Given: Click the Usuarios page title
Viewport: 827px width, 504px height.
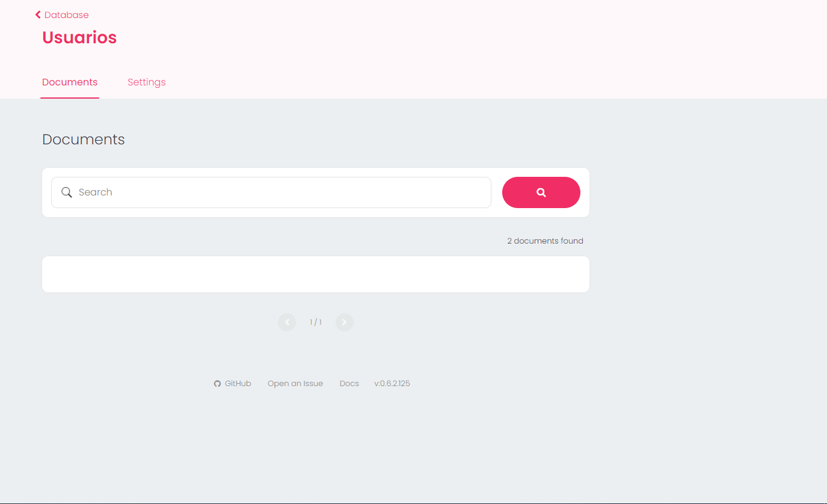Looking at the screenshot, I should coord(79,37).
